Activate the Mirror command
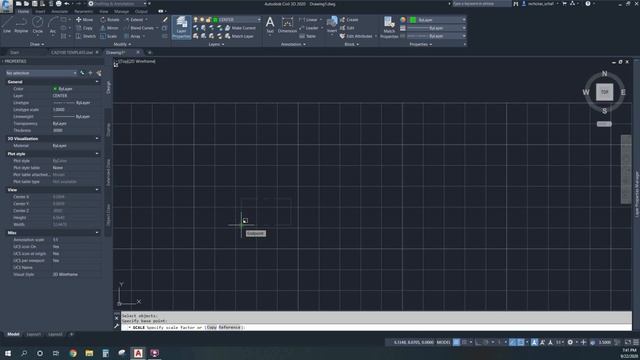 point(109,28)
